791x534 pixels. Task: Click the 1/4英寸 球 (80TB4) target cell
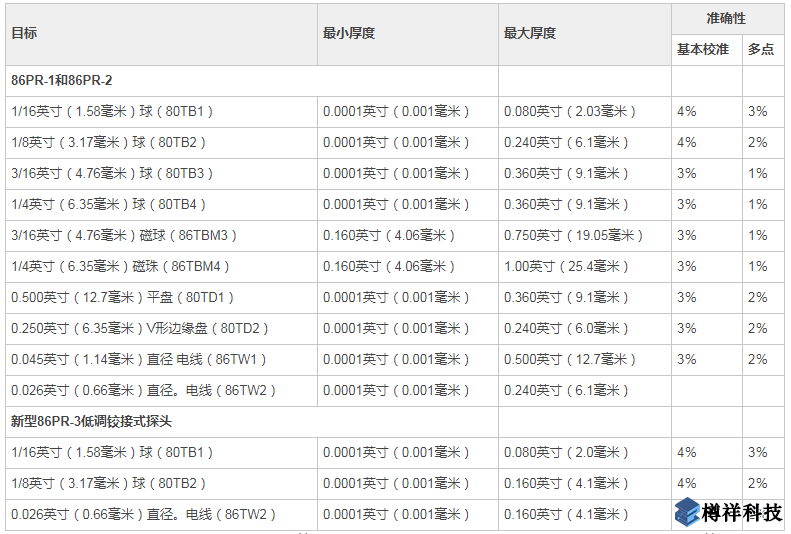pos(109,204)
